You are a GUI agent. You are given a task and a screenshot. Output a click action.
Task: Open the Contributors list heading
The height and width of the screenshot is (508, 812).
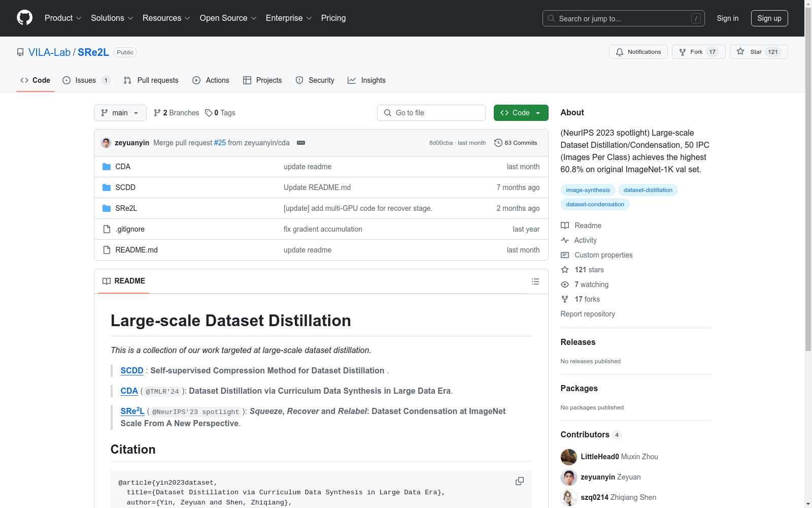click(591, 435)
